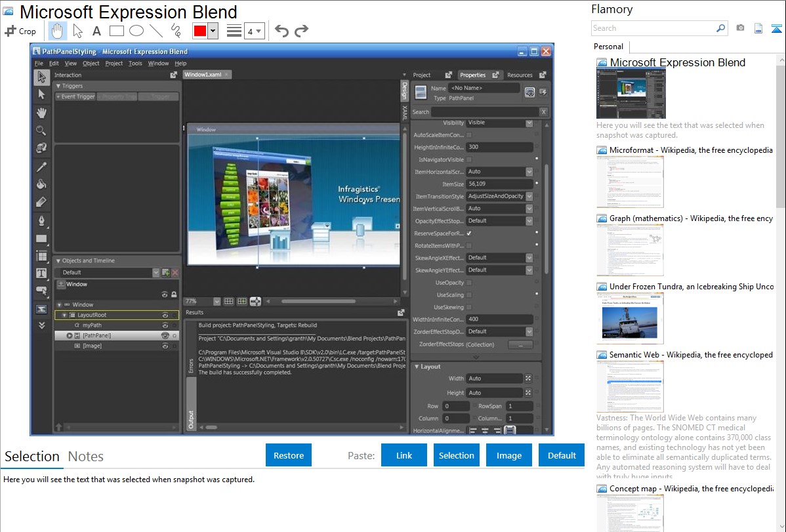Click the Paste Image button
This screenshot has height=532, width=786.
pyautogui.click(x=508, y=455)
